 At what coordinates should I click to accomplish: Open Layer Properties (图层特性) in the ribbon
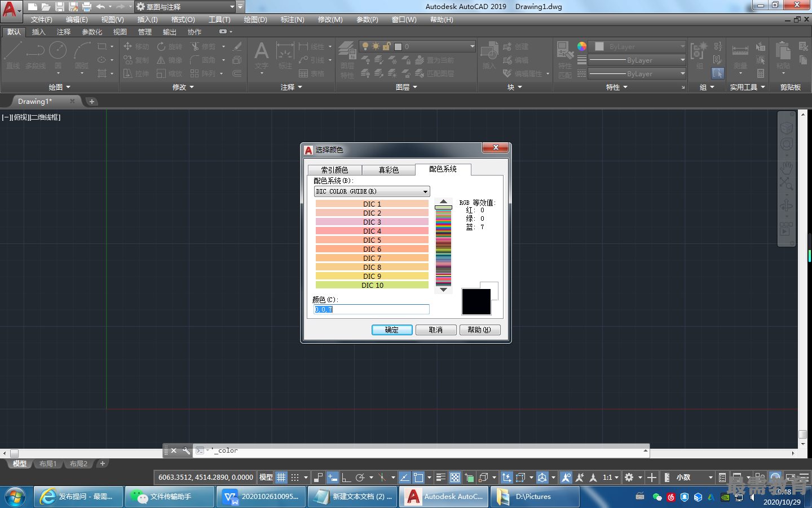[347, 59]
